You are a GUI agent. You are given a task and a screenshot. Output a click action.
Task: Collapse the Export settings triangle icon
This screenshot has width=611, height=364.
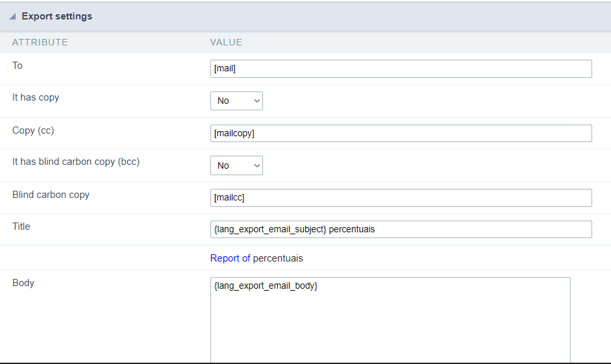12,17
